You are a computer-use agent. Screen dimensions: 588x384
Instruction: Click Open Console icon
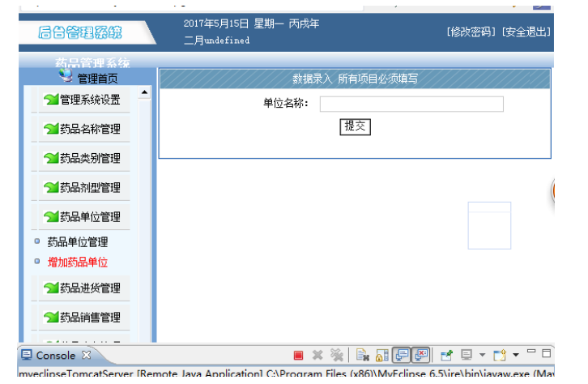[x=500, y=355]
